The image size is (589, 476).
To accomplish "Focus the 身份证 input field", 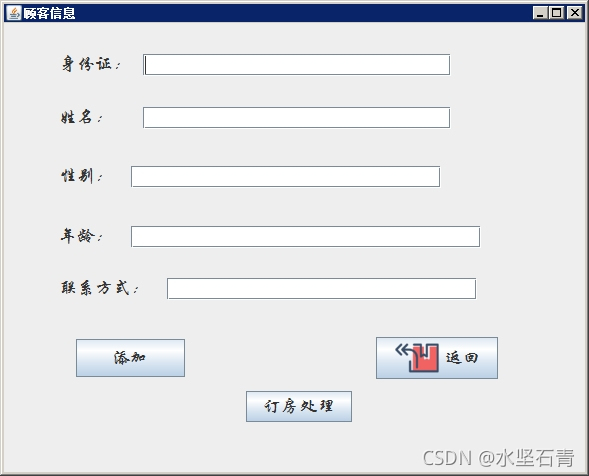I will pos(296,65).
